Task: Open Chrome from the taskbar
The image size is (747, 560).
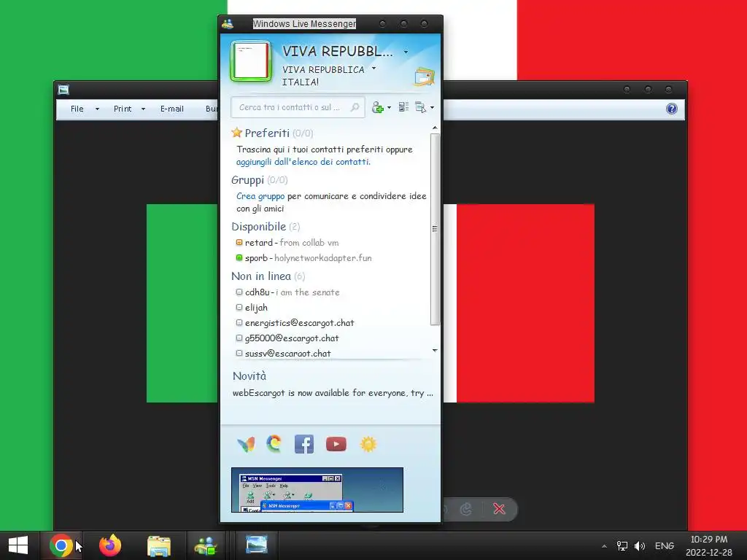Action: tap(61, 545)
